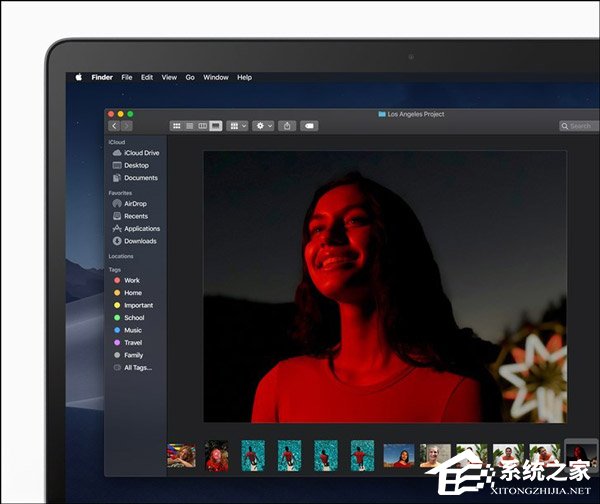Select the orange Home tag
Screen dimensions: 600x504
click(x=128, y=293)
